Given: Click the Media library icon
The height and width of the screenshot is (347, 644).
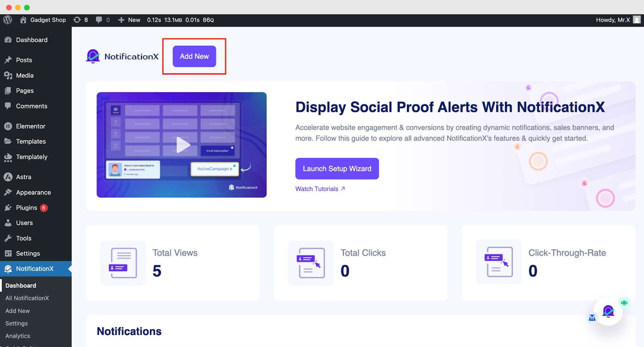Looking at the screenshot, I should 8,75.
